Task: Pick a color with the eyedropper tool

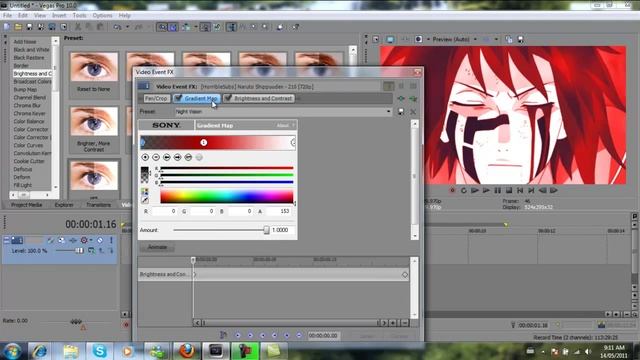Action: point(145,200)
